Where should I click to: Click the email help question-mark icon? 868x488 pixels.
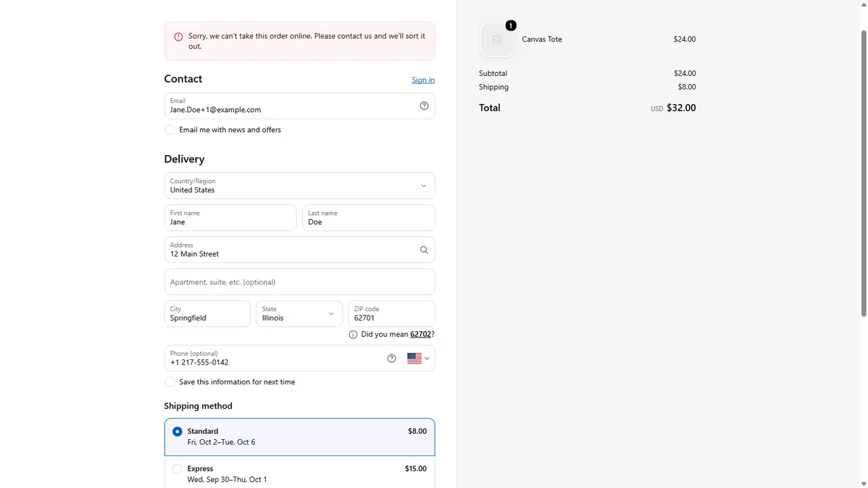click(x=424, y=106)
